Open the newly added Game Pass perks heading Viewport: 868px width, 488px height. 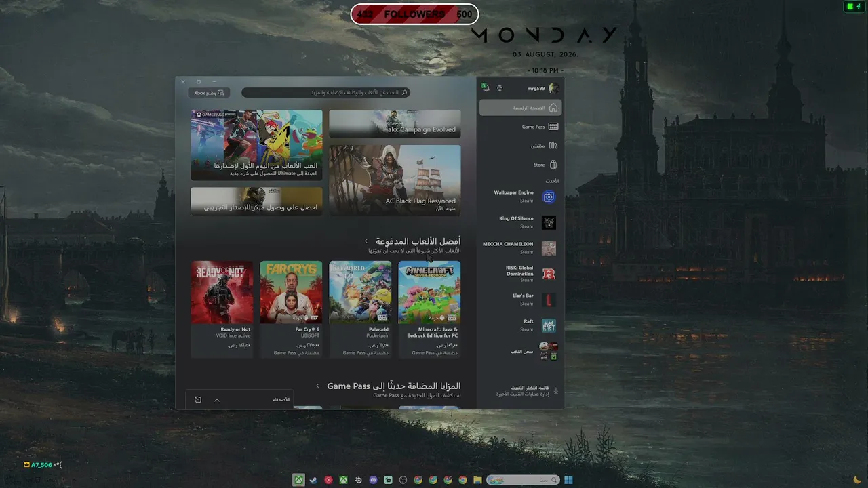coord(394,386)
